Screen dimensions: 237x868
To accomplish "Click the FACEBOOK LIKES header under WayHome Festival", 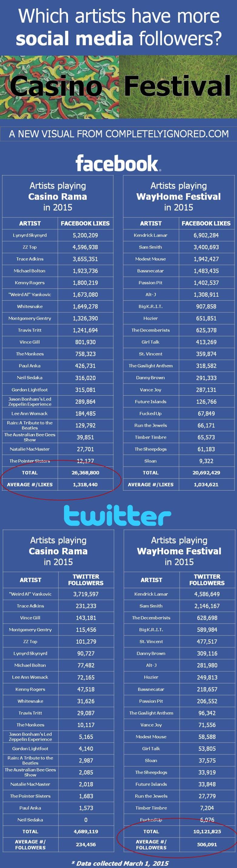I will 206,224.
